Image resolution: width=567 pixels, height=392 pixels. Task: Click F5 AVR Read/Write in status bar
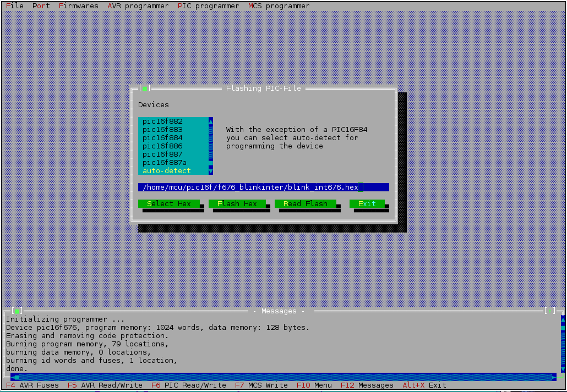pyautogui.click(x=105, y=385)
